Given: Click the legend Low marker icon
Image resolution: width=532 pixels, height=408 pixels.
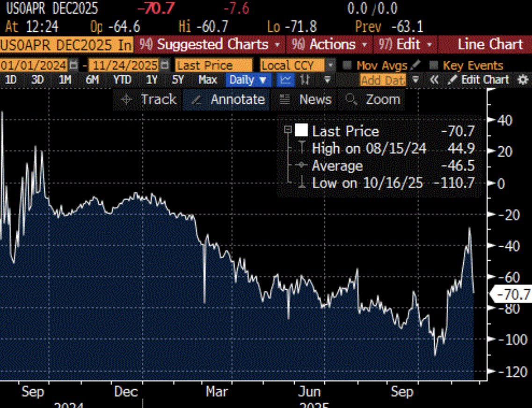Looking at the screenshot, I should click(301, 182).
